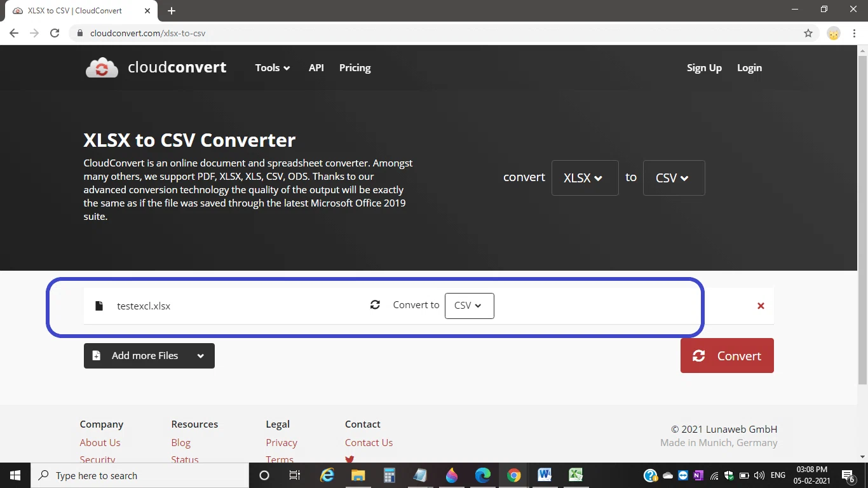Go back to the previous page
868x488 pixels.
point(14,33)
